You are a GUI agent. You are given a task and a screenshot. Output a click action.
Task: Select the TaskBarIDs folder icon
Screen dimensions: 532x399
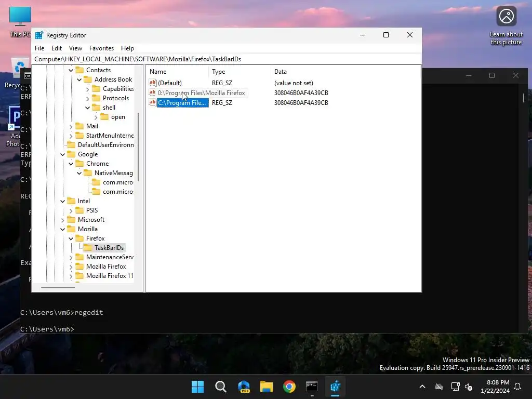pos(88,248)
